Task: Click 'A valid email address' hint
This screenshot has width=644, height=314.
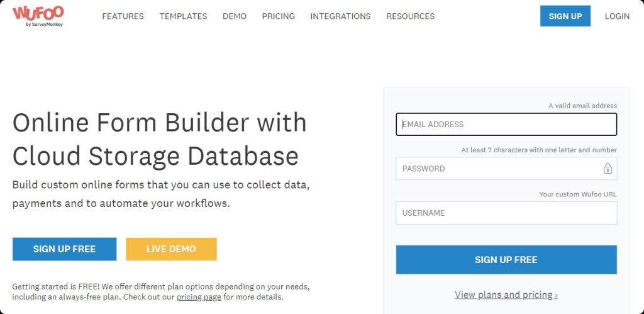Action: tap(582, 106)
